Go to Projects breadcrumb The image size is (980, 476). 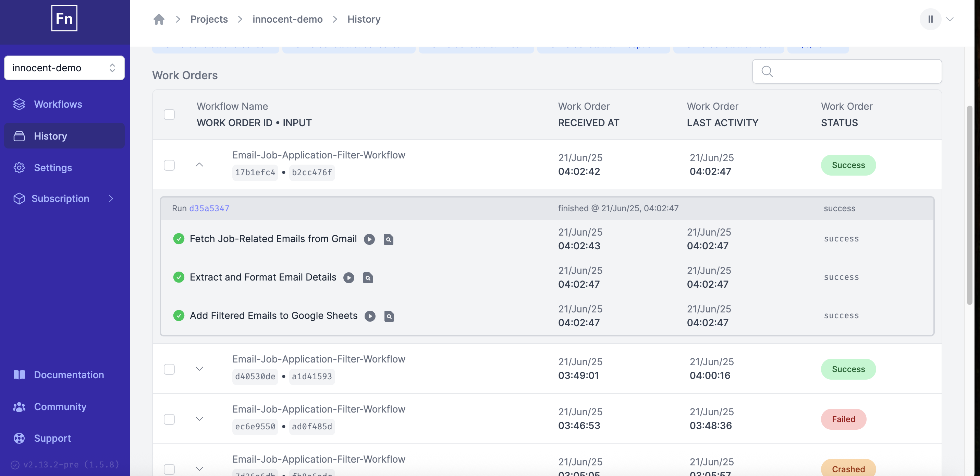pos(209,19)
